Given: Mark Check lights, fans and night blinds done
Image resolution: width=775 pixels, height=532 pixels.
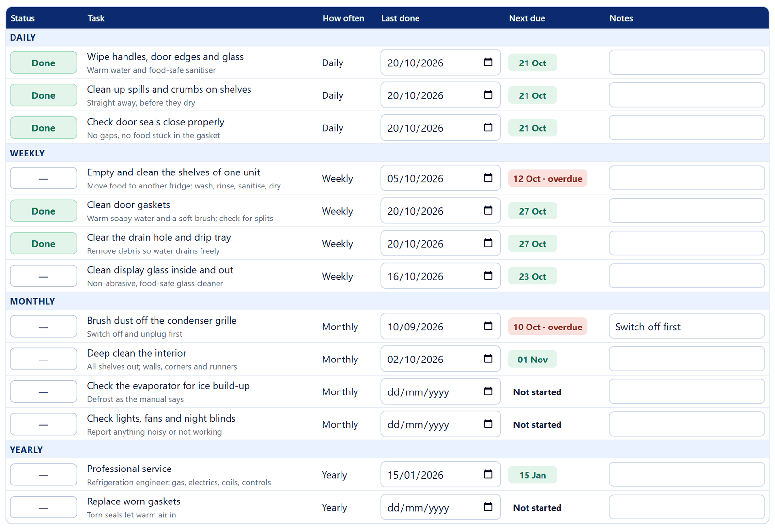Looking at the screenshot, I should tap(43, 424).
